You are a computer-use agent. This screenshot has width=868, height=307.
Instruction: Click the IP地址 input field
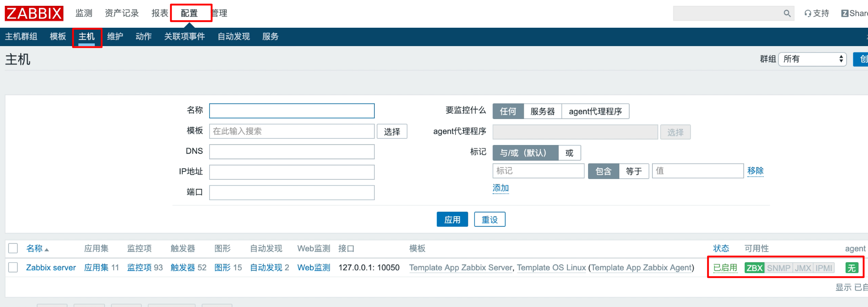coord(292,172)
